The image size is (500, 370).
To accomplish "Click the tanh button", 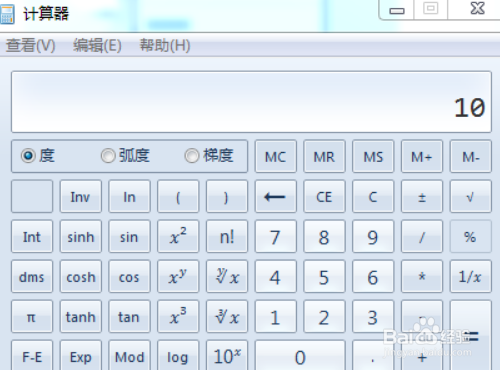I will click(81, 317).
